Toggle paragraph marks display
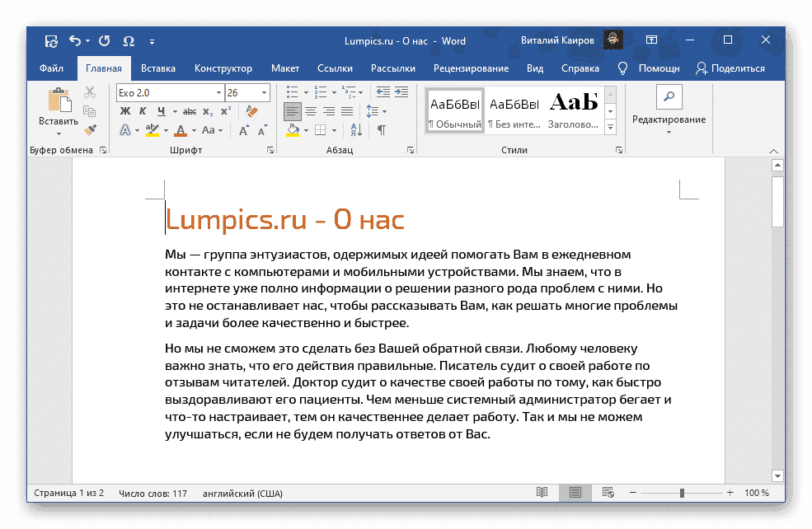 pyautogui.click(x=382, y=129)
